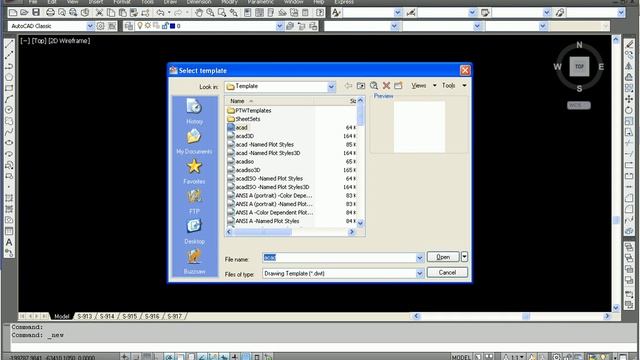Click the New drawing icon in the toolbar
The image size is (640, 360).
click(x=13, y=13)
